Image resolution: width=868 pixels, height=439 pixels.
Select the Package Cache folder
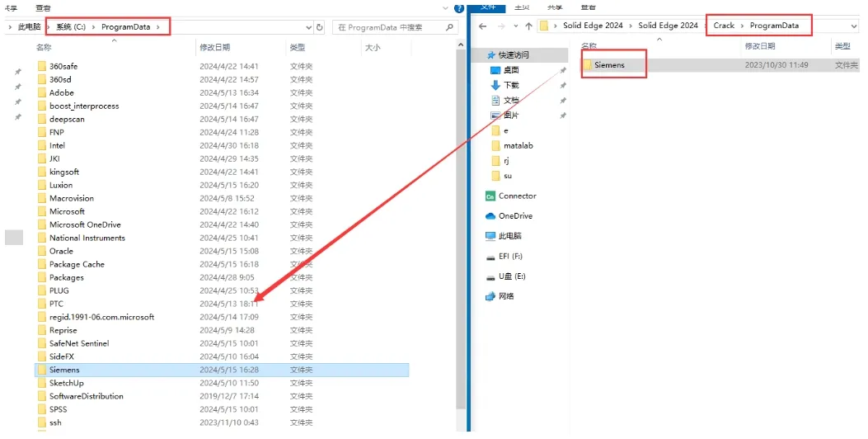(x=77, y=264)
